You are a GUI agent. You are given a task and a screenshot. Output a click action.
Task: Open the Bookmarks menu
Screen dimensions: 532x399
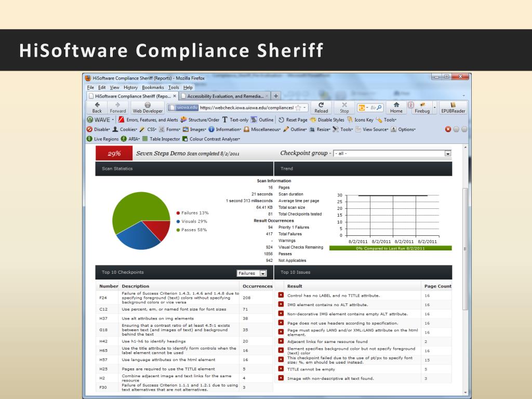pos(153,87)
